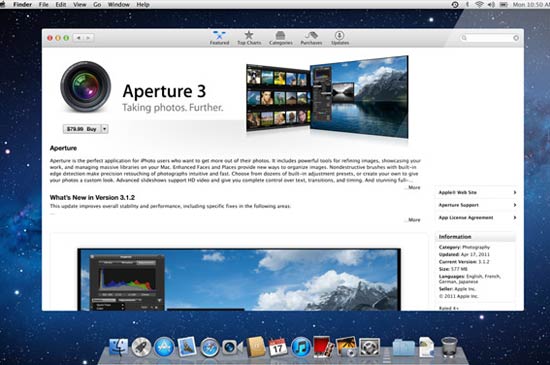Open Photo Booth icon in the Dock
Viewport: 550px width, 365px height.
pos(323,347)
